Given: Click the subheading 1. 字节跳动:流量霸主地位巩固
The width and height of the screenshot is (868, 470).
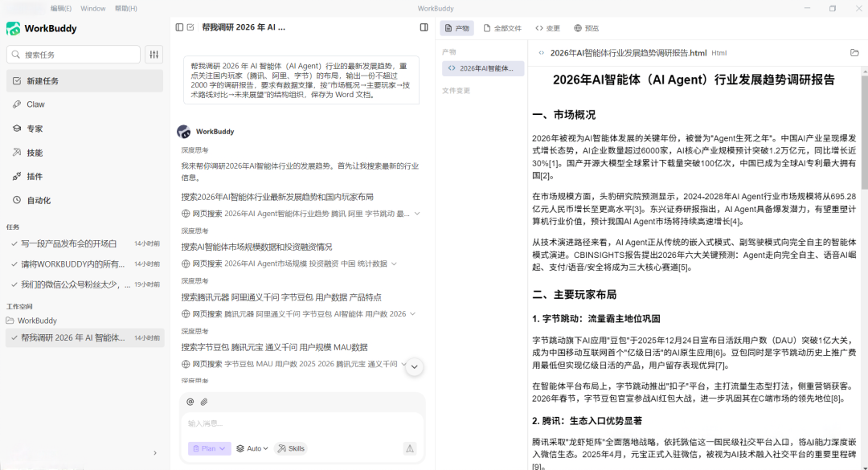Looking at the screenshot, I should coord(596,319).
